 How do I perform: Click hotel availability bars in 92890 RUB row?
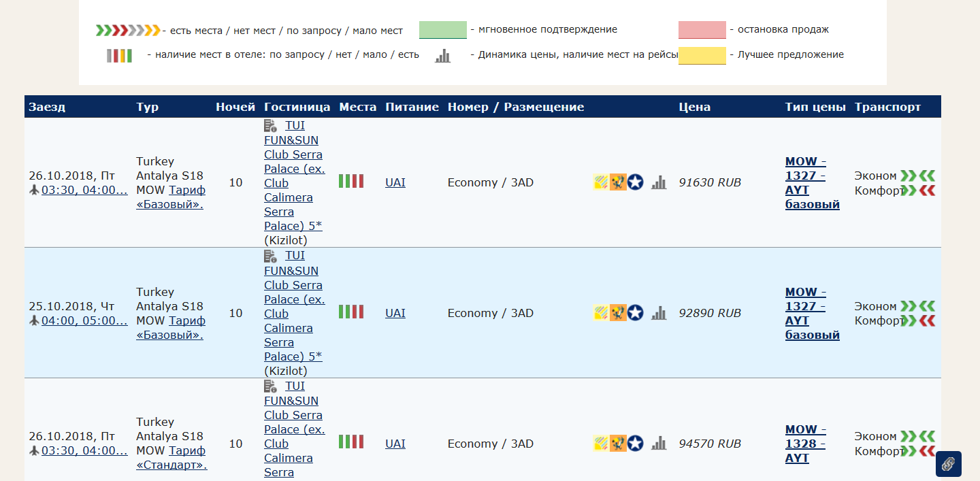[x=351, y=312]
